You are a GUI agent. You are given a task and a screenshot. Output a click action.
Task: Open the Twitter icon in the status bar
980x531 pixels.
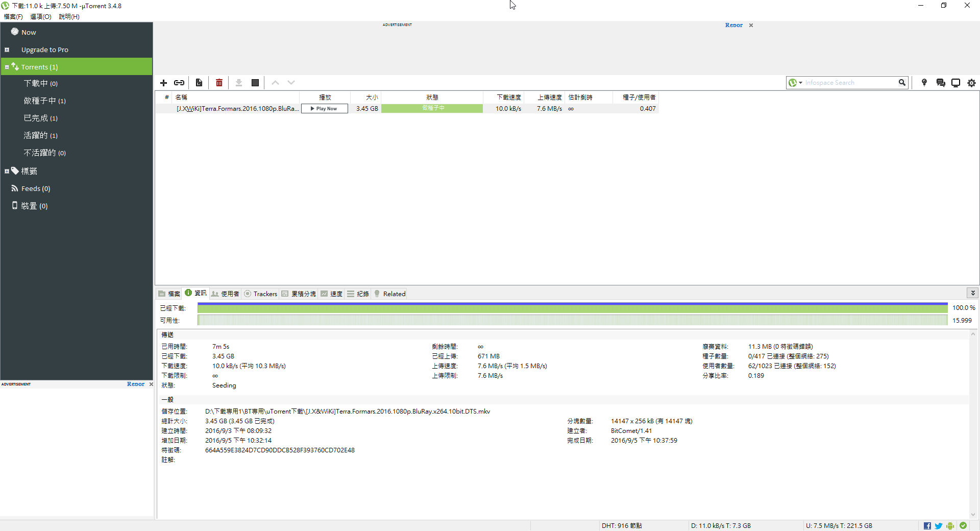pyautogui.click(x=939, y=526)
